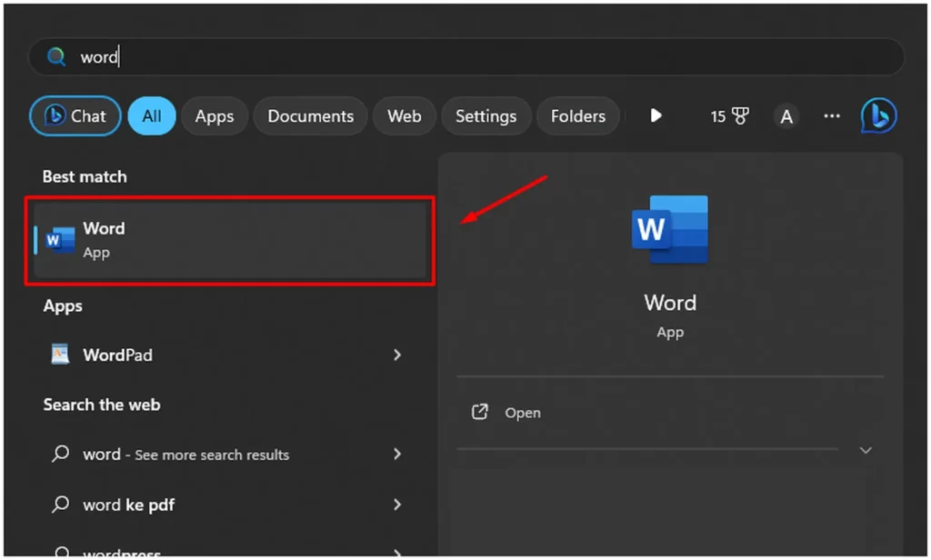Image resolution: width=931 pixels, height=560 pixels.
Task: Click the large Word logo in preview pane
Action: pyautogui.click(x=670, y=230)
